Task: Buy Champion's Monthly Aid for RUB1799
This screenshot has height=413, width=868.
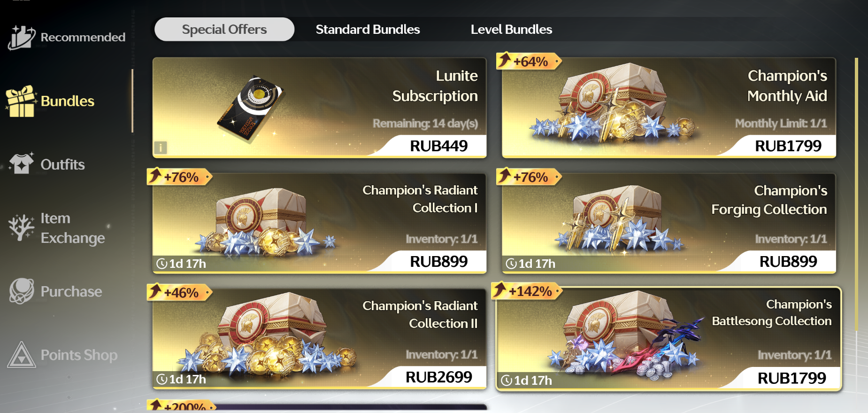Action: (x=788, y=146)
